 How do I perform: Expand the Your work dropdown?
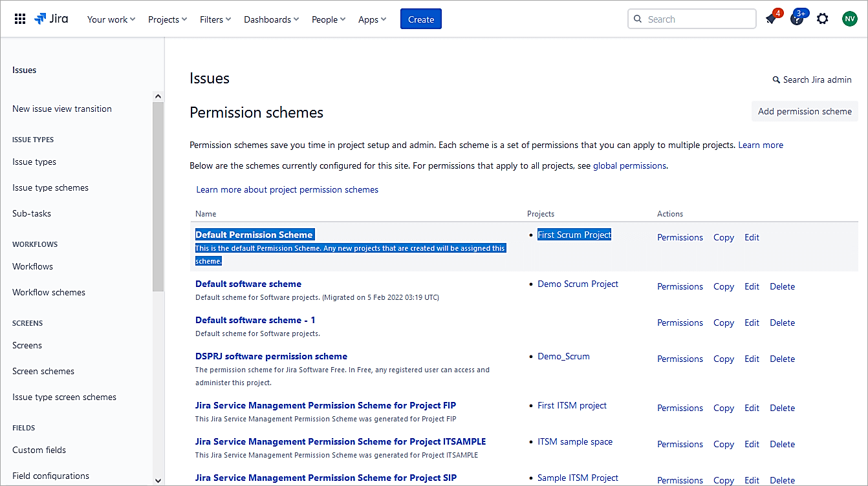coord(111,19)
